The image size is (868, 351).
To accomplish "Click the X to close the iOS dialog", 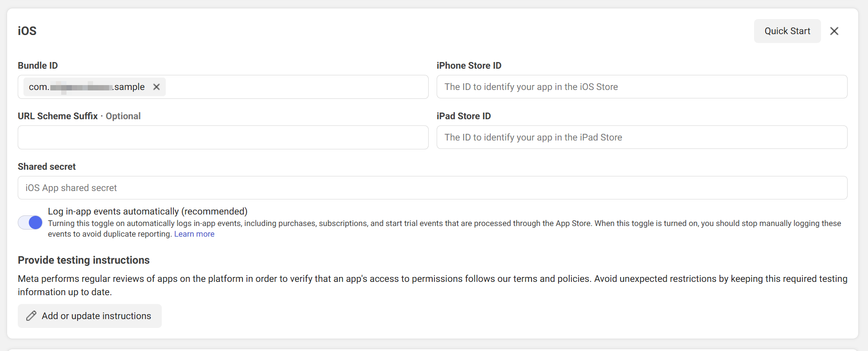I will [834, 31].
